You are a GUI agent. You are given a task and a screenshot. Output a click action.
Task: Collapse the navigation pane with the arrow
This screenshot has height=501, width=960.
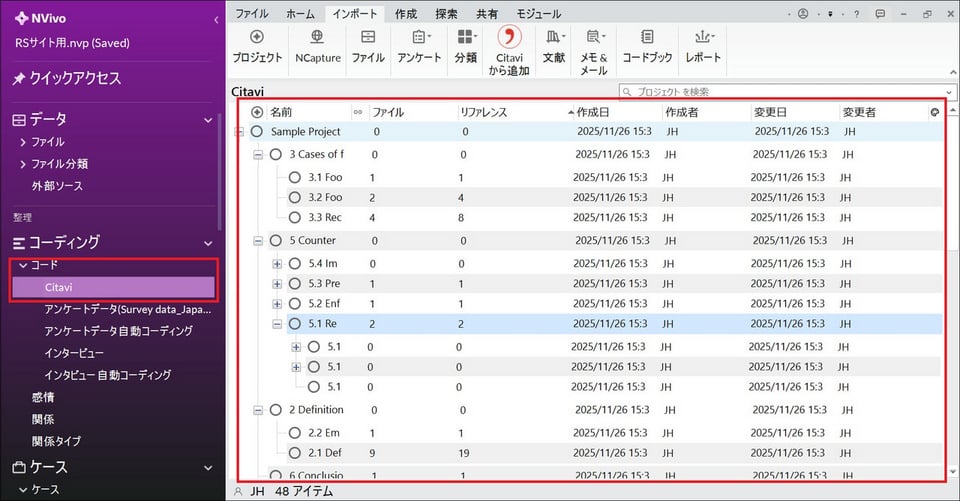tap(216, 20)
